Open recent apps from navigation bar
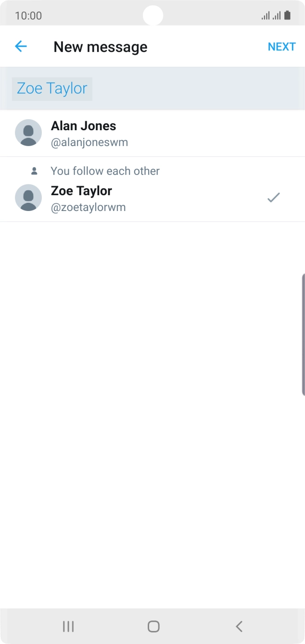 tap(68, 626)
